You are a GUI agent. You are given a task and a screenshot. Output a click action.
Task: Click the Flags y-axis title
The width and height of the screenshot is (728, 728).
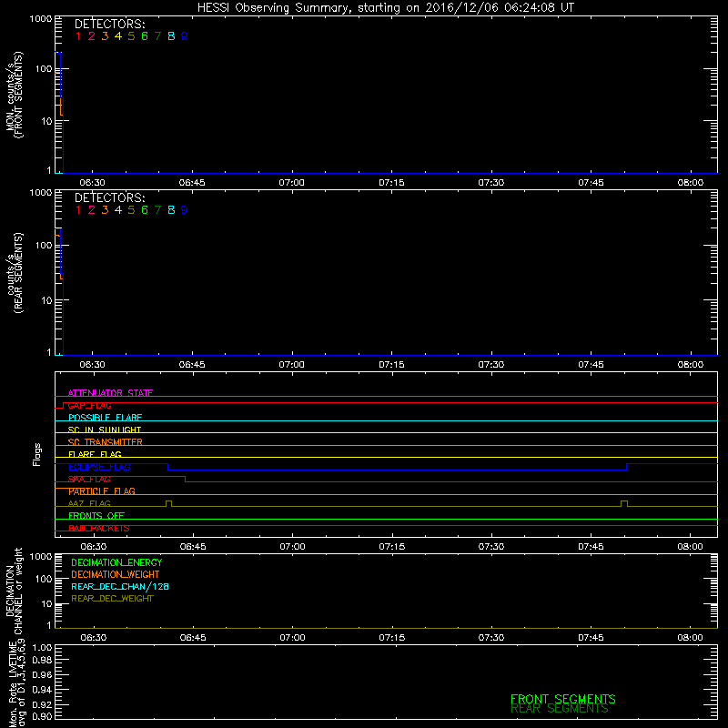point(37,454)
